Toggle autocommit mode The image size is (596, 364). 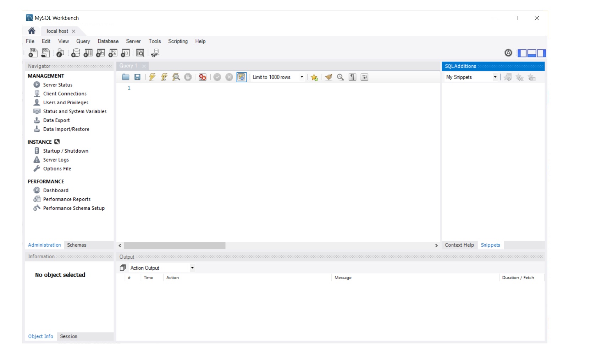click(241, 77)
